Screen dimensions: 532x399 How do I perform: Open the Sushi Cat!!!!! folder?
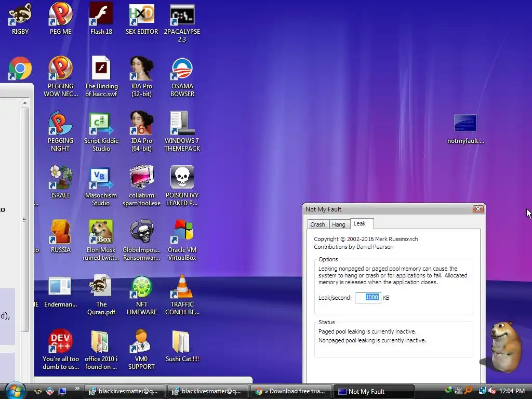click(182, 346)
